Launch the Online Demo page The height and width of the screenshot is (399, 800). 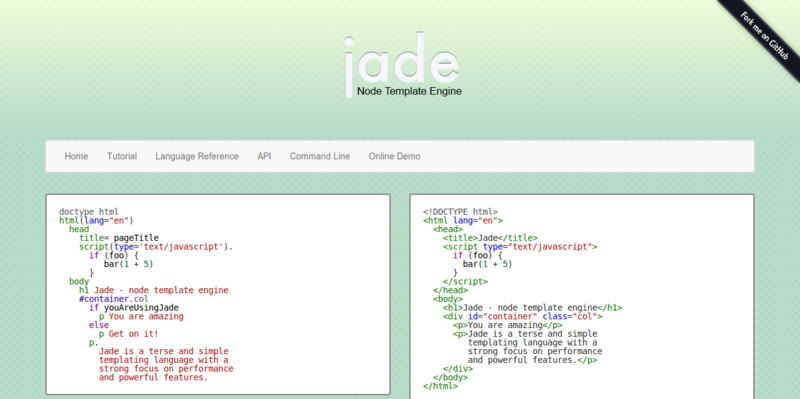pos(394,156)
